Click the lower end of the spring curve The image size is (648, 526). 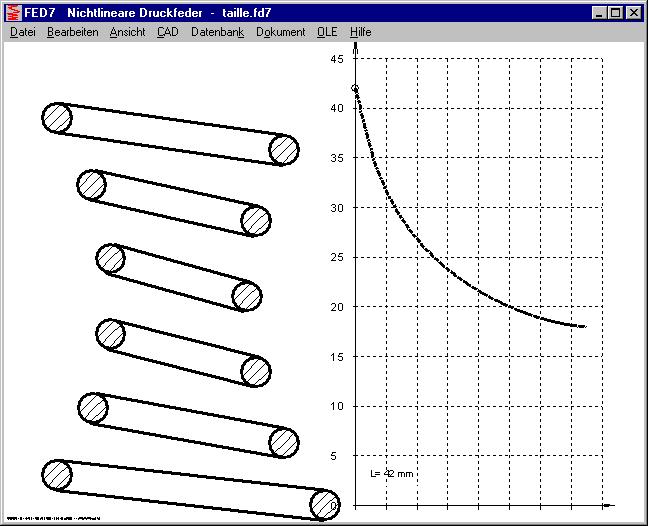pyautogui.click(x=583, y=326)
